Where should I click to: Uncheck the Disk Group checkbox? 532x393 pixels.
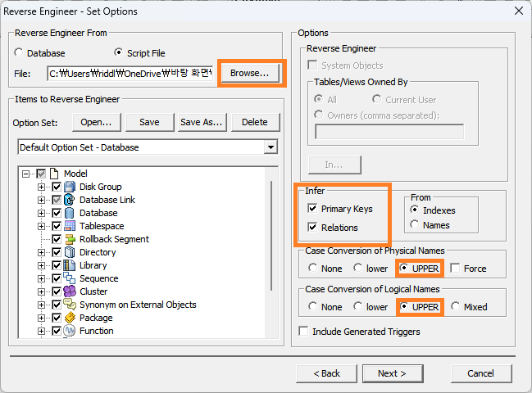point(57,187)
